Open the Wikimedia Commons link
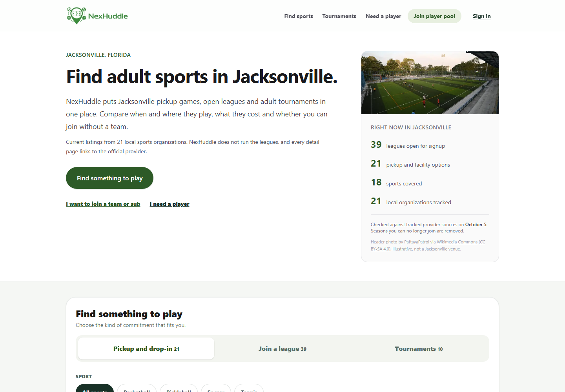 [x=457, y=242]
